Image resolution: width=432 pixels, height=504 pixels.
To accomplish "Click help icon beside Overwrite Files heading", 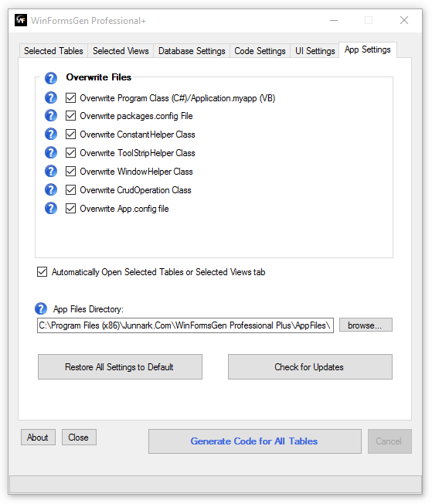I will (x=51, y=78).
